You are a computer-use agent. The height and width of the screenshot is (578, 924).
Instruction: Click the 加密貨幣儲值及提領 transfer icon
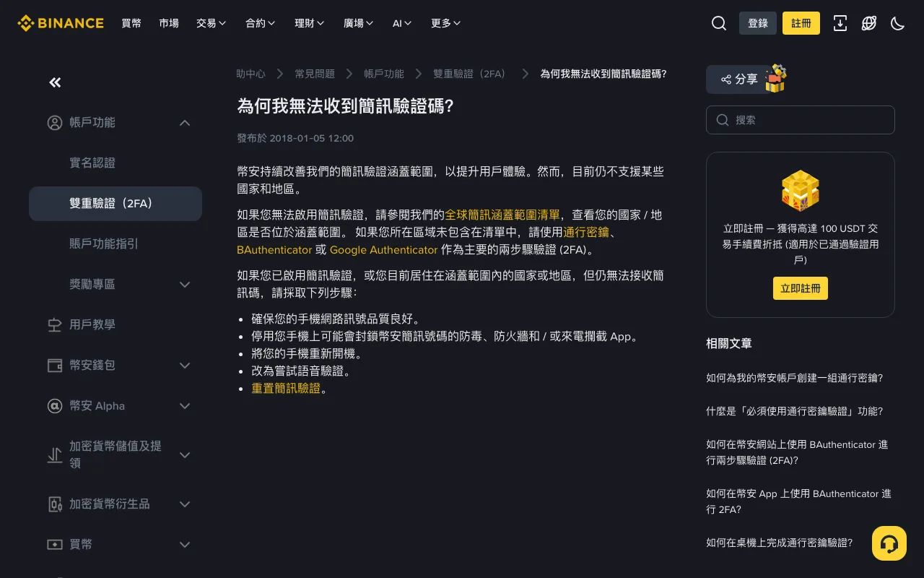coord(55,455)
